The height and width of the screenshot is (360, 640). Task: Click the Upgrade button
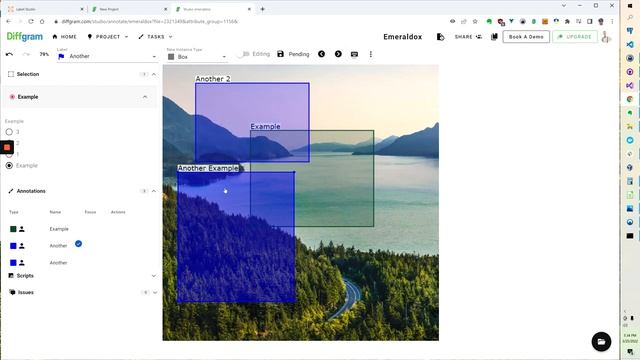[x=575, y=37]
